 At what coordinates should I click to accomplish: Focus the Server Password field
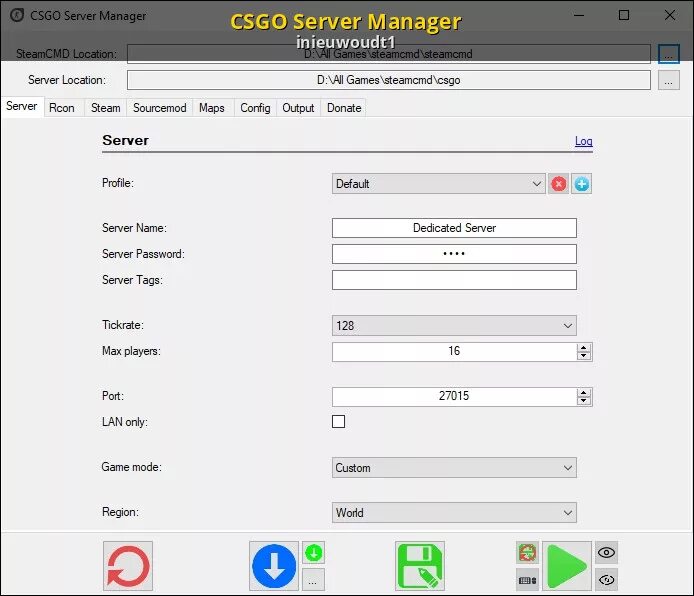pyautogui.click(x=454, y=254)
